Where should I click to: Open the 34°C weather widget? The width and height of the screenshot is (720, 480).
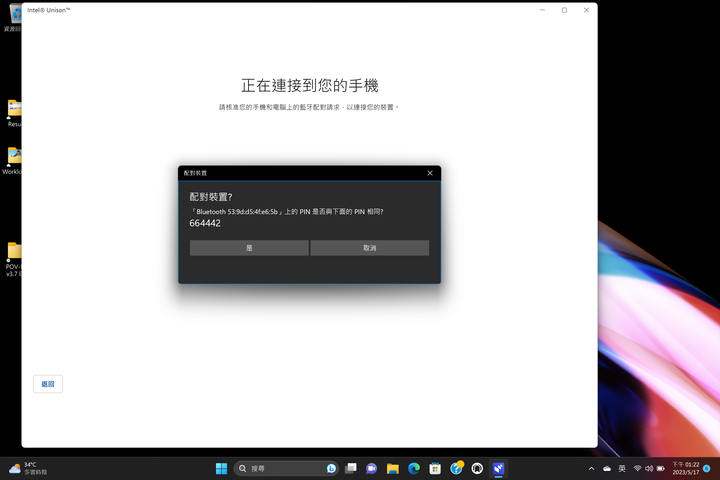28,469
